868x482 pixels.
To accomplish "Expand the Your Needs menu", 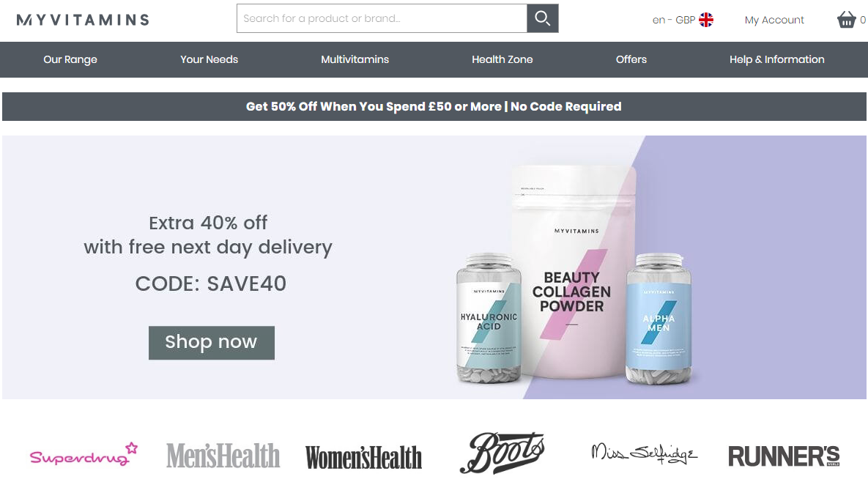I will pos(209,59).
